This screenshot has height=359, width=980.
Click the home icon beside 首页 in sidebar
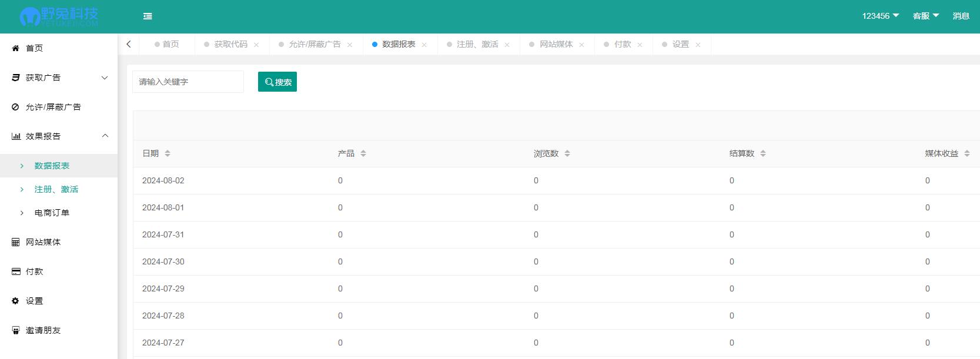click(16, 48)
